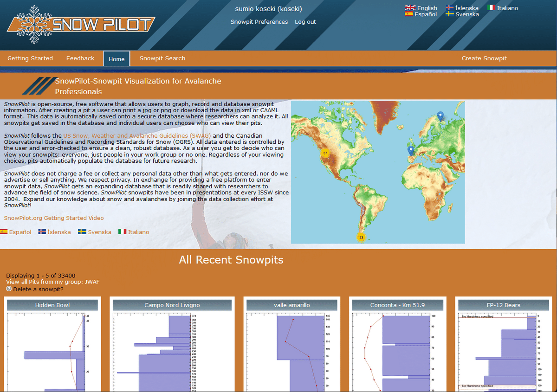Image resolution: width=557 pixels, height=392 pixels.
Task: Switch language to English
Action: [427, 8]
